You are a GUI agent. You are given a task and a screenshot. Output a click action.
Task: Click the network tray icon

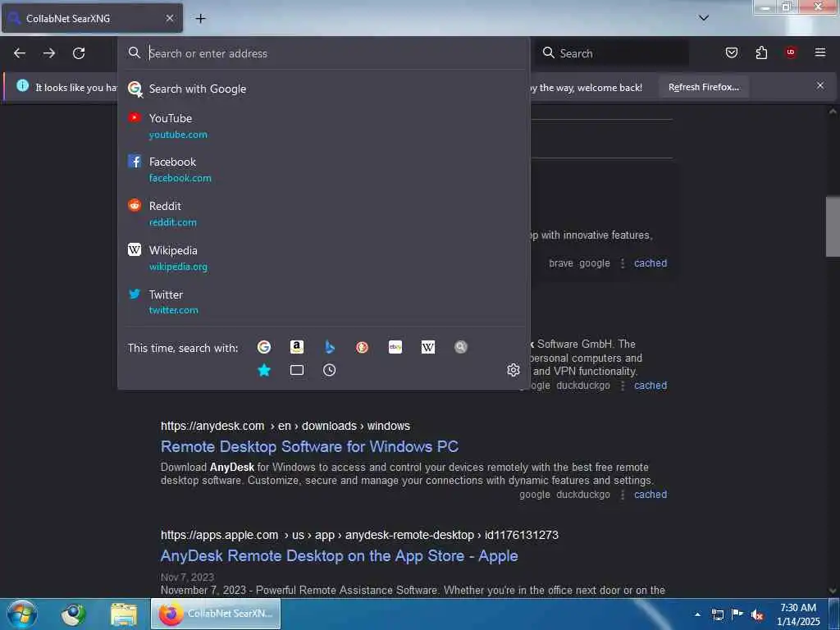(x=717, y=615)
